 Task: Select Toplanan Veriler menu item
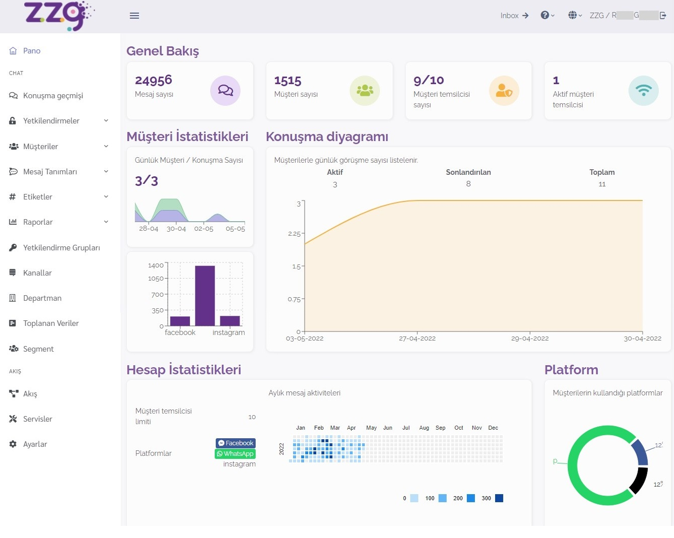[x=51, y=323]
